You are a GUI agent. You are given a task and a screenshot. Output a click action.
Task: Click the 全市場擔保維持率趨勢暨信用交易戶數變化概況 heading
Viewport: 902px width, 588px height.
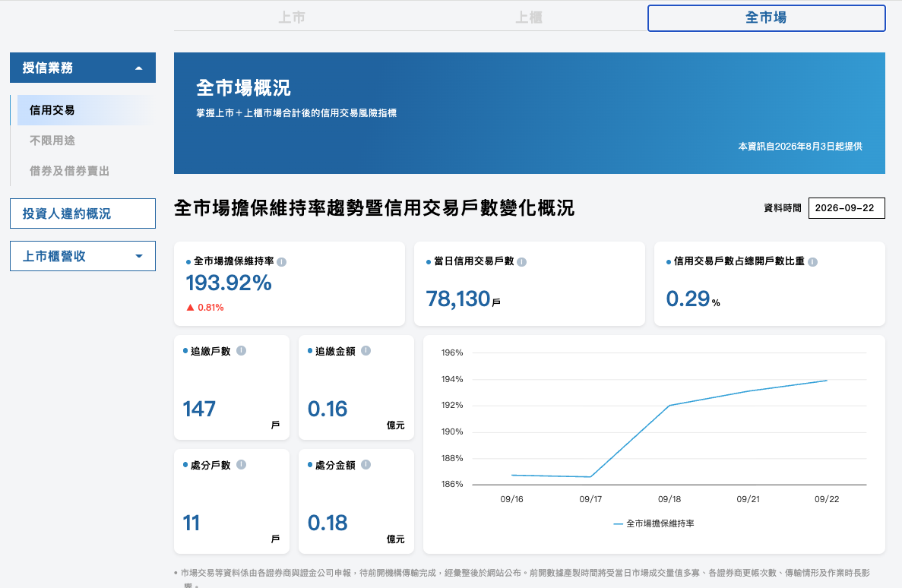pyautogui.click(x=374, y=208)
